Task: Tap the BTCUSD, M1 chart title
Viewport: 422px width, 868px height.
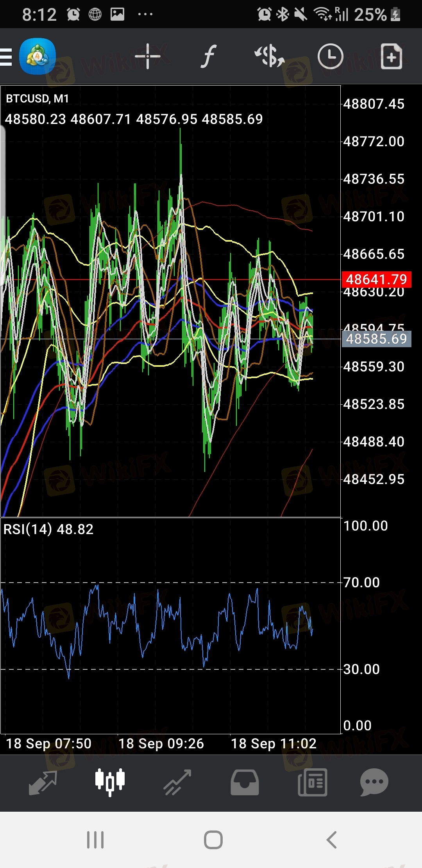Action: click(38, 99)
